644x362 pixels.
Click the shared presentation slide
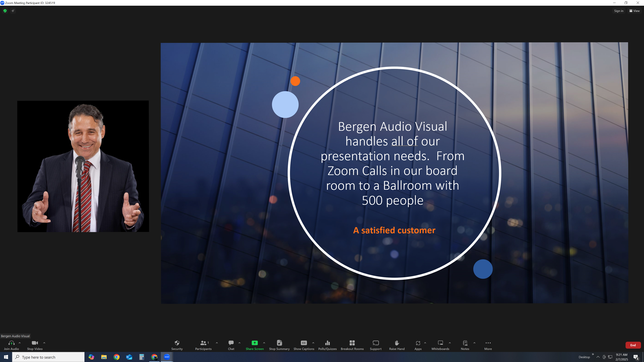click(394, 173)
